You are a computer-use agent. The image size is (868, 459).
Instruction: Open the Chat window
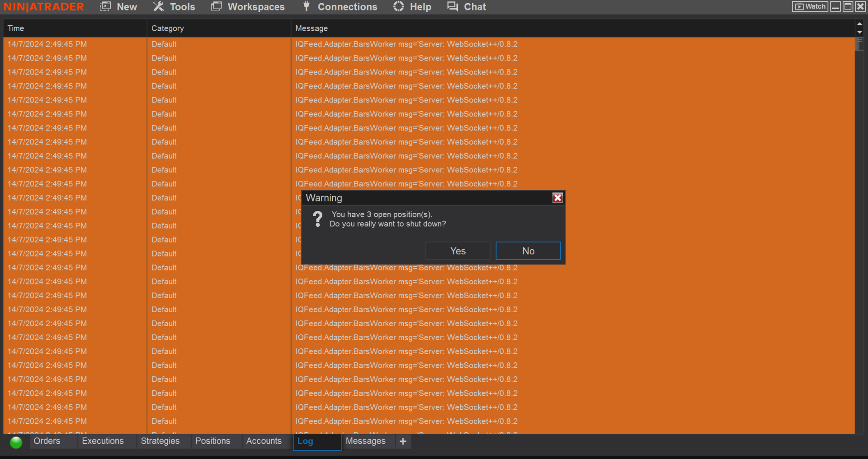click(467, 7)
